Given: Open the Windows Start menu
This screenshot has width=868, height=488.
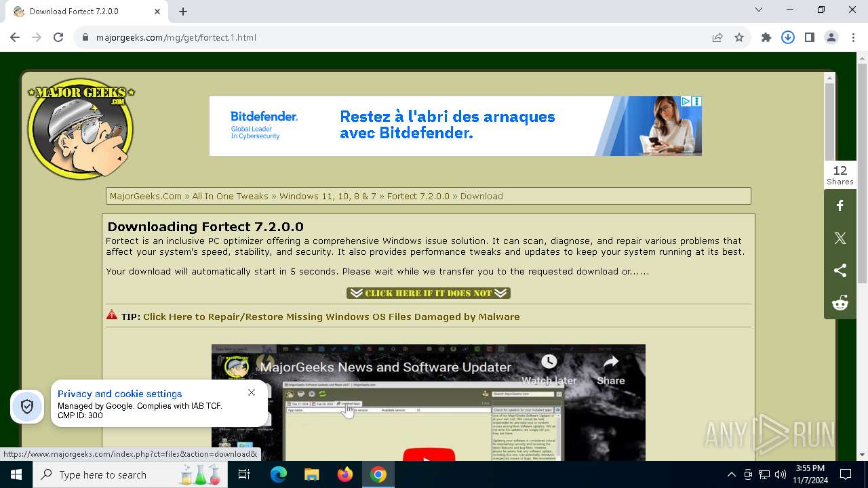Looking at the screenshot, I should point(16,474).
